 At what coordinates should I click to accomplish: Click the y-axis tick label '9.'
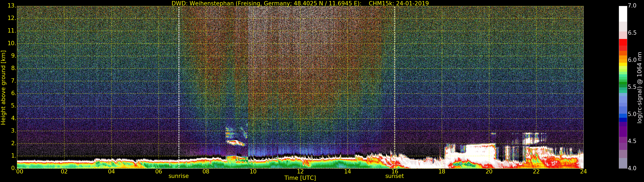pos(14,56)
